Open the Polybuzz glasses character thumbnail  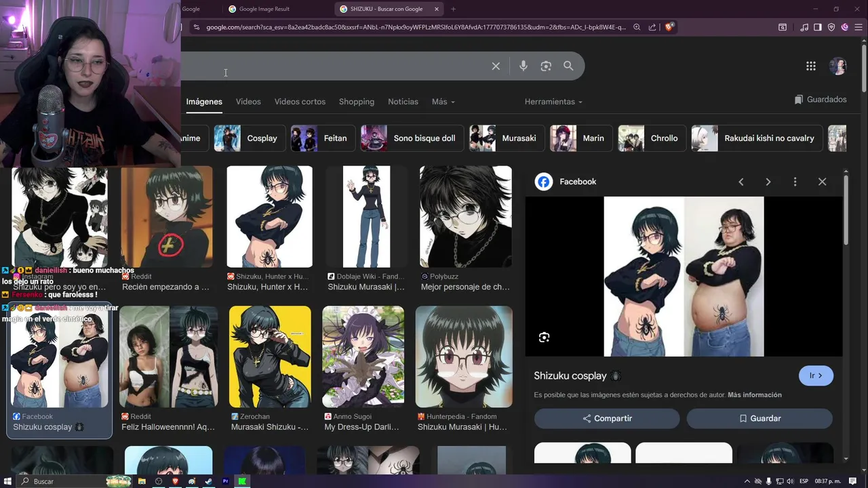coord(466,217)
